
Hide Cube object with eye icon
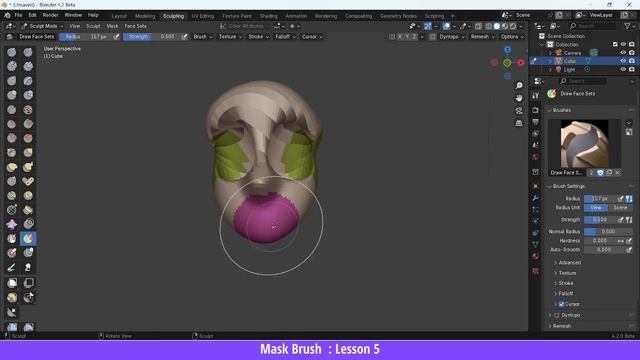623,61
